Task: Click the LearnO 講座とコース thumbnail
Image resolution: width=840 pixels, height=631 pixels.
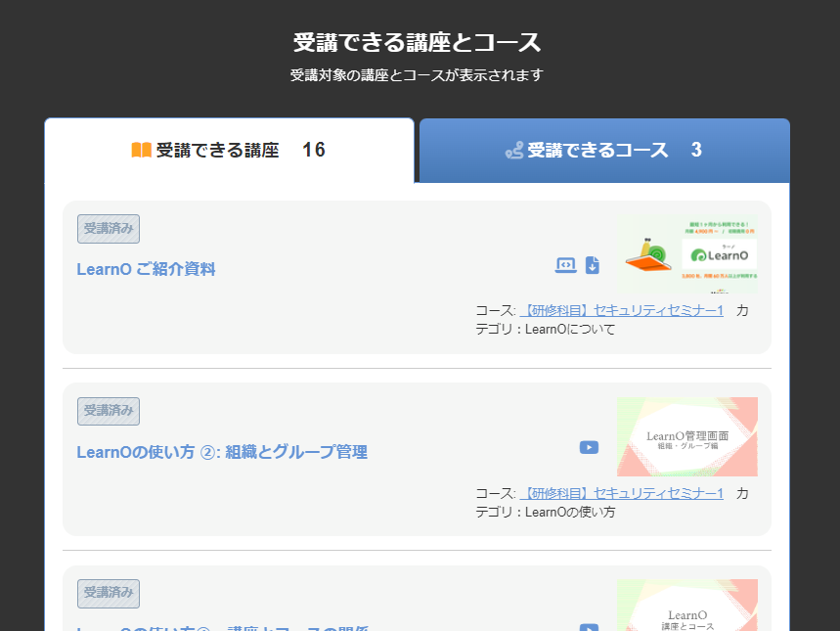Action: 687,605
